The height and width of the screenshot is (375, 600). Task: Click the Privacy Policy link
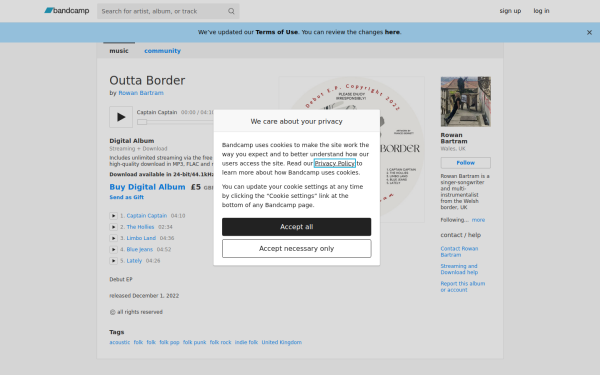334,163
